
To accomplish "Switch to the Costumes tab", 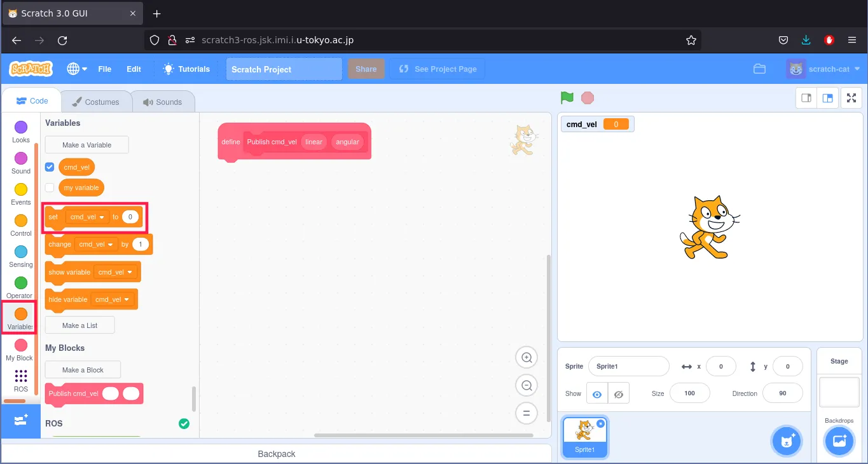I will (x=96, y=102).
